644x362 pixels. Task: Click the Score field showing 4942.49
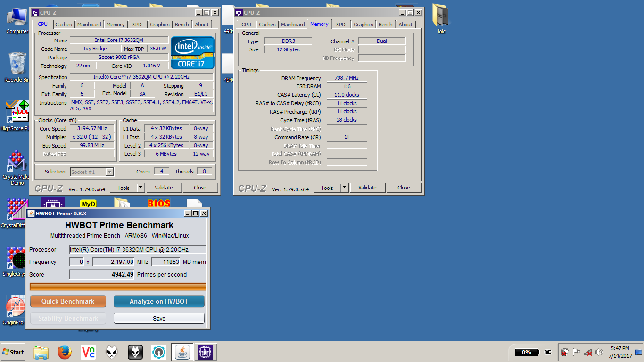point(102,274)
